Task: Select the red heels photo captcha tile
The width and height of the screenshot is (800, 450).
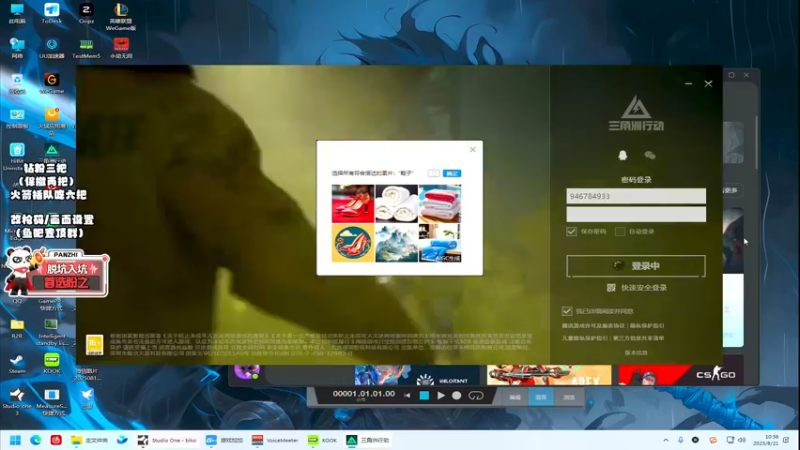Action: click(353, 204)
